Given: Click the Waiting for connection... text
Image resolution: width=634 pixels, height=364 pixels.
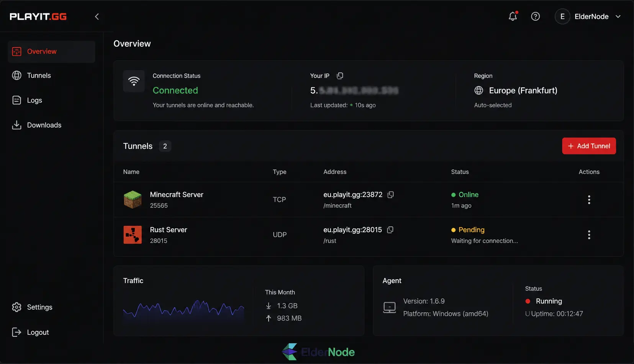Looking at the screenshot, I should (x=484, y=241).
